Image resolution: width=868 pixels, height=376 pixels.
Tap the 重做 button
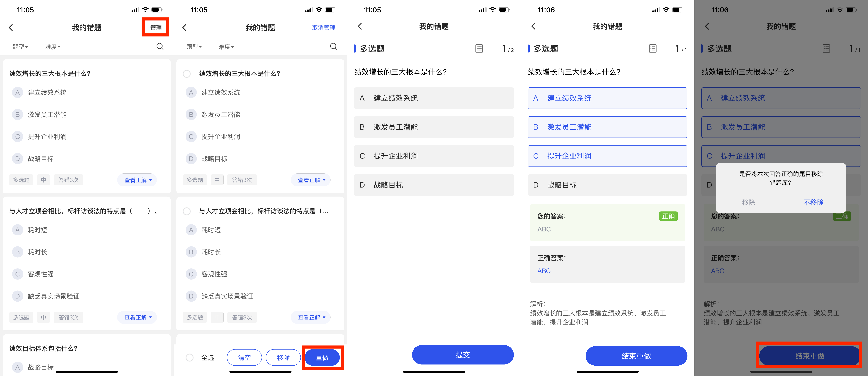(x=322, y=357)
